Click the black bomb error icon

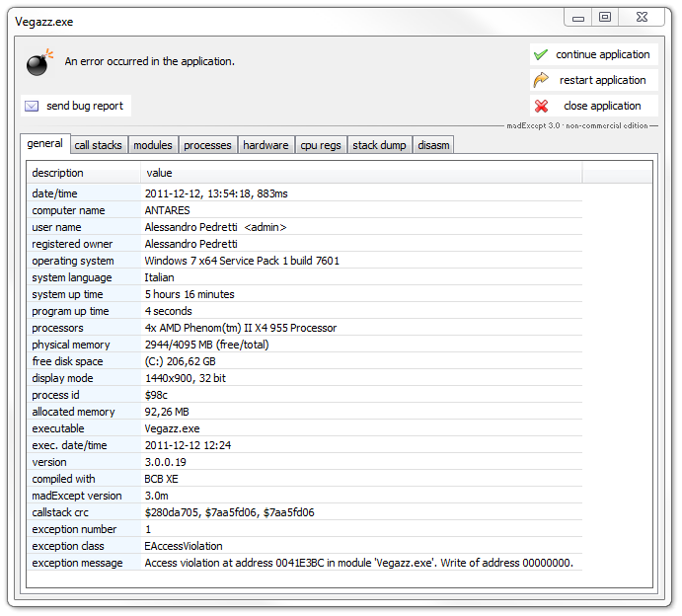[38, 62]
